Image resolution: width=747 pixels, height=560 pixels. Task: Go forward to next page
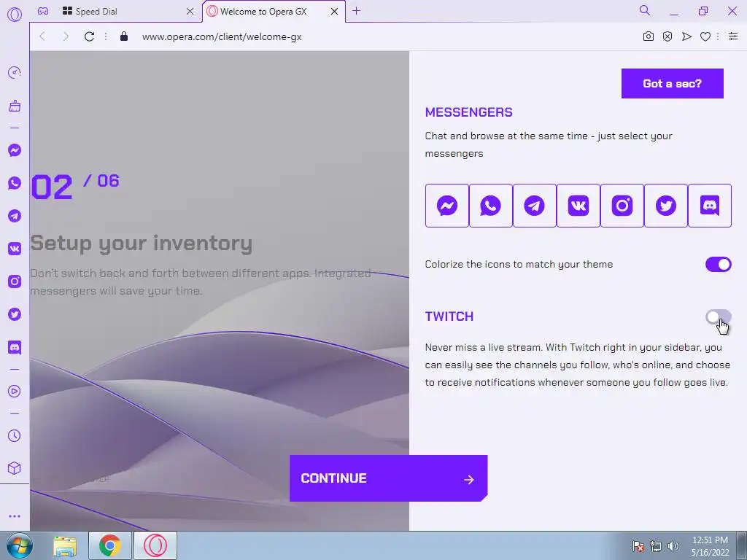(66, 36)
